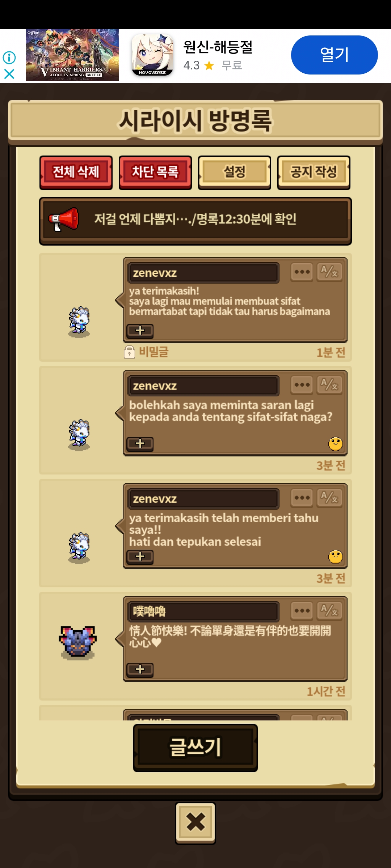
Task: Open the 설정 settings tab
Action: pyautogui.click(x=235, y=173)
